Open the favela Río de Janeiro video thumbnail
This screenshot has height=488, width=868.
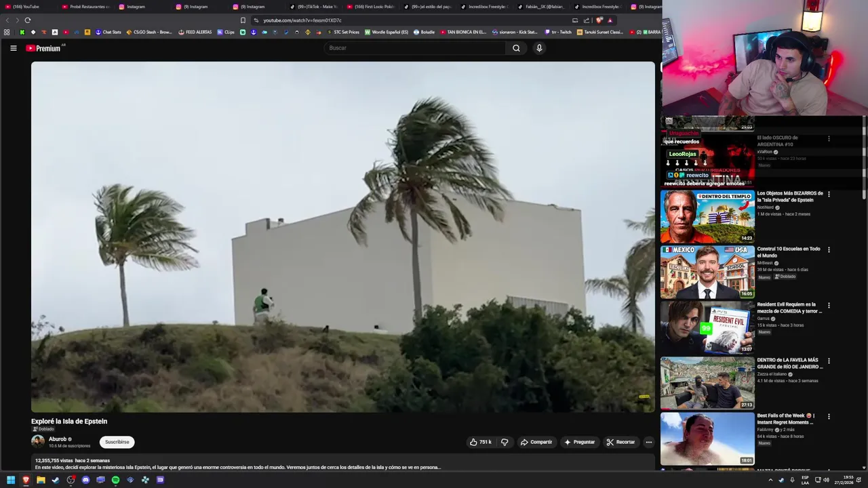707,383
